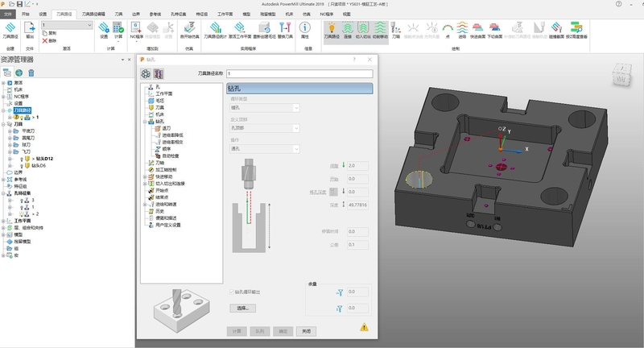Click the 删除 delete button in ribbon

click(x=49, y=40)
